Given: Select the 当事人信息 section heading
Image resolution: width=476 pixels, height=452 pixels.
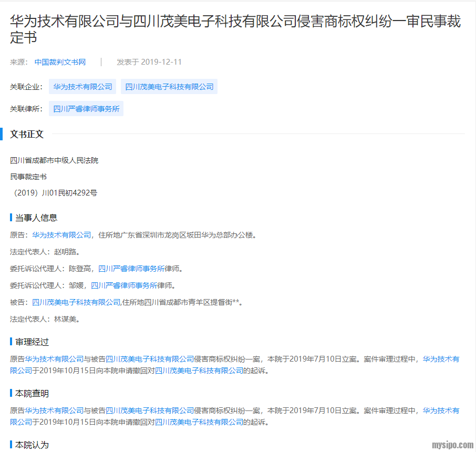Looking at the screenshot, I should coord(36,218).
